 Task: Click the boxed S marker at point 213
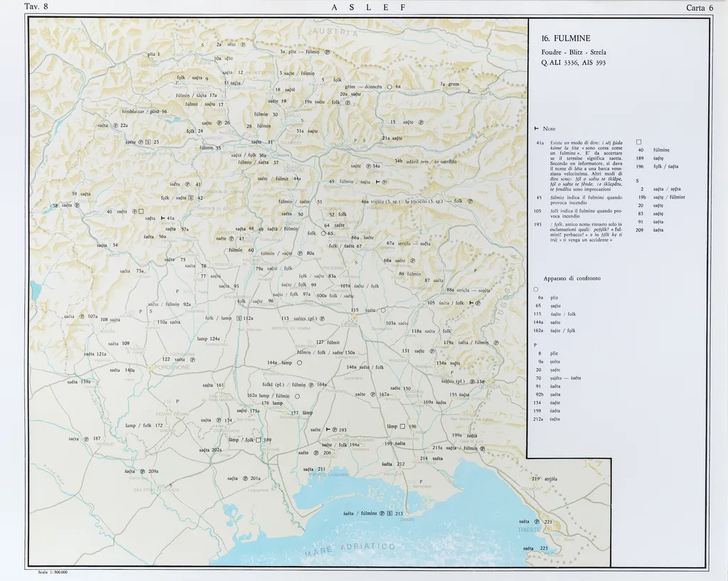(389, 513)
